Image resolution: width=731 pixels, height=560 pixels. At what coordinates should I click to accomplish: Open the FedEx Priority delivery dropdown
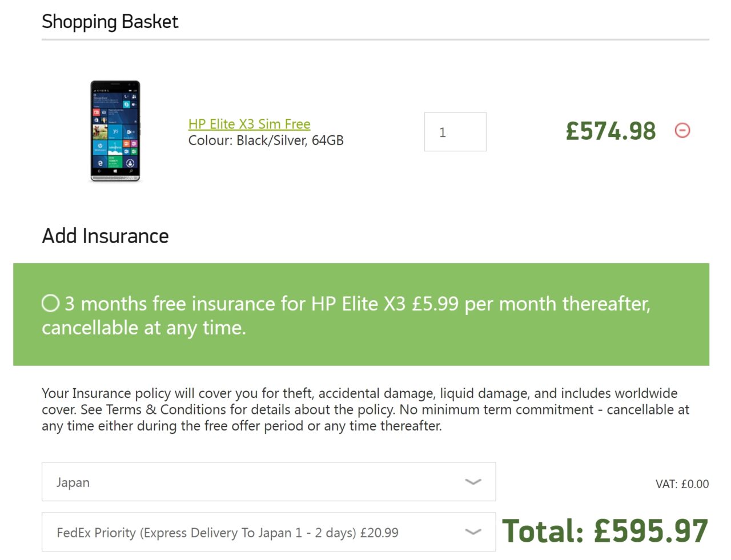pos(268,532)
